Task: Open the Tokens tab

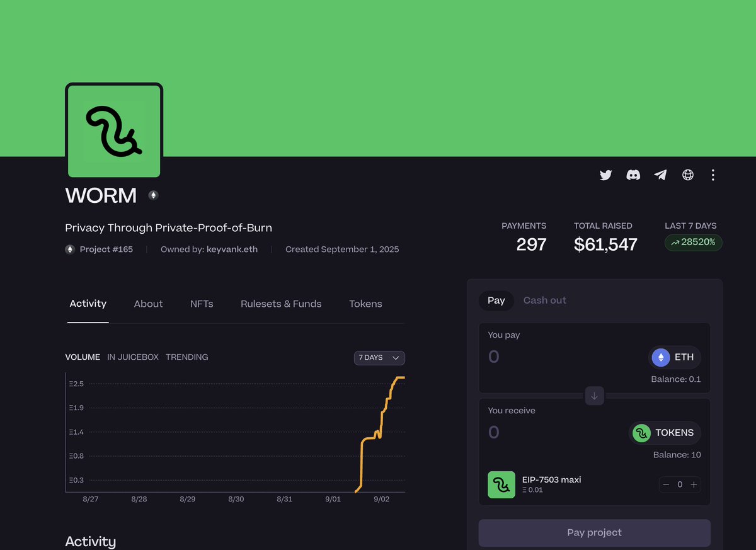Action: (x=365, y=304)
